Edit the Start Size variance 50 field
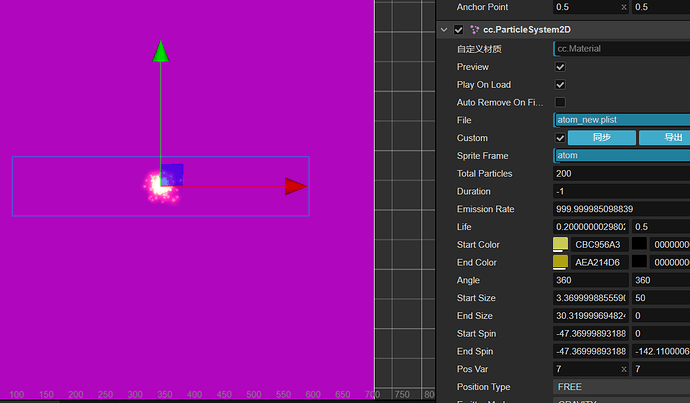 (x=661, y=298)
